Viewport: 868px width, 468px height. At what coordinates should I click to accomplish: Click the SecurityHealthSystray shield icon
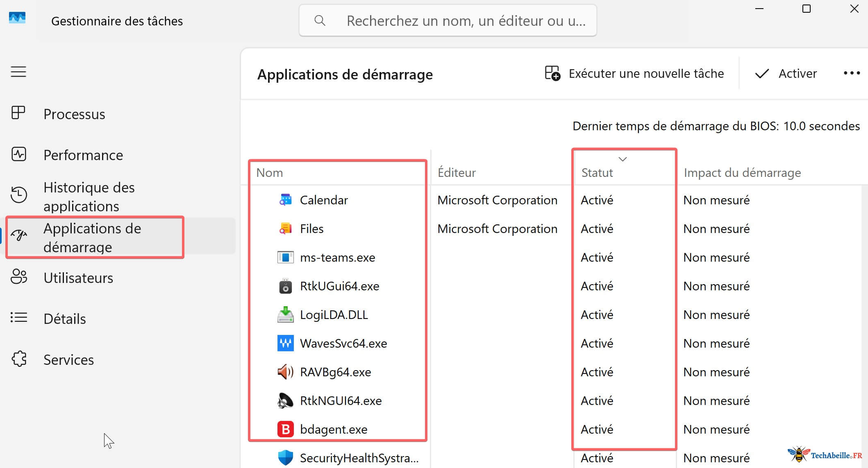285,457
